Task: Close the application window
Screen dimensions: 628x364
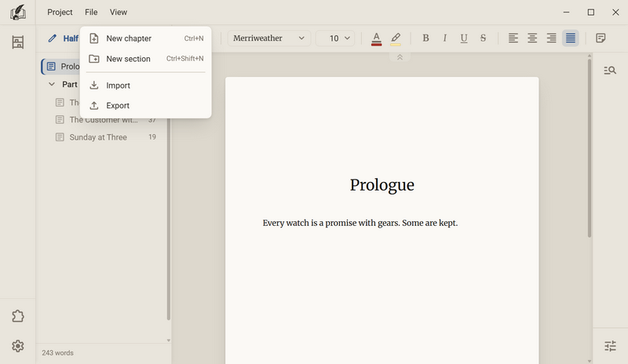Action: pos(615,13)
